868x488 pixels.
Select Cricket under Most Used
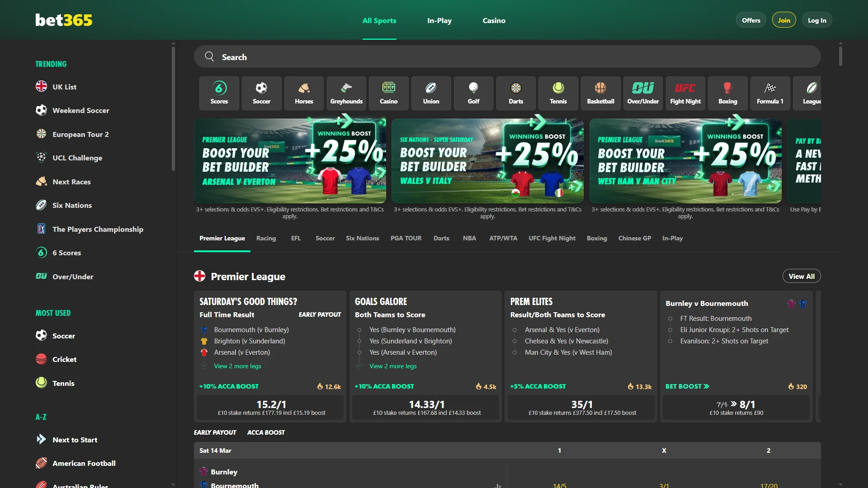point(64,359)
